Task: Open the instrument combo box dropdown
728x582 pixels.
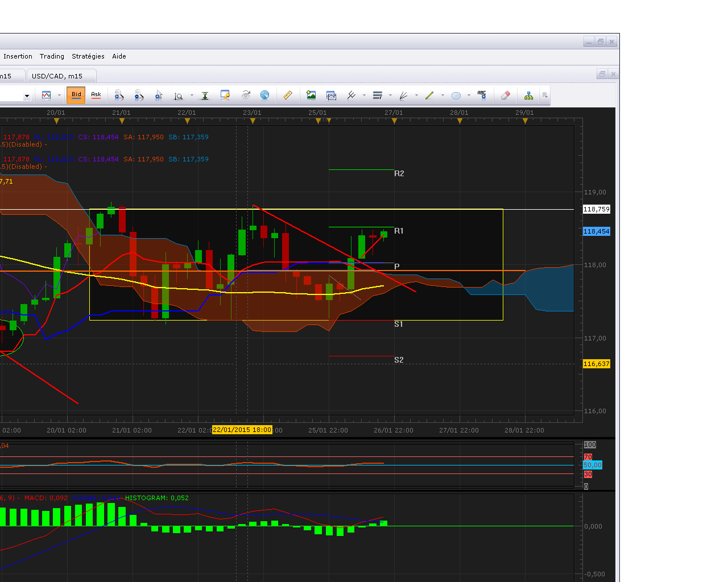Action: pyautogui.click(x=27, y=96)
